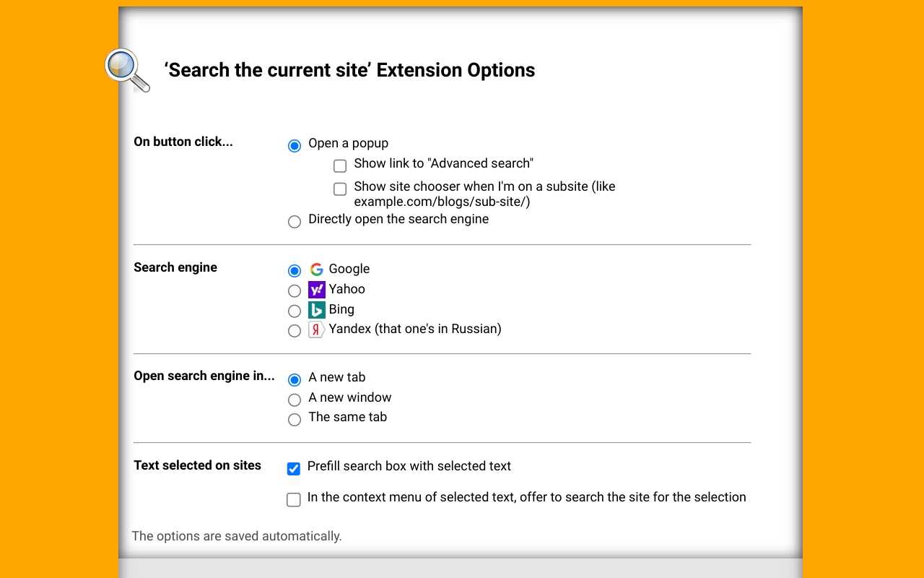Select 'The same tab' option
924x578 pixels.
coord(294,419)
